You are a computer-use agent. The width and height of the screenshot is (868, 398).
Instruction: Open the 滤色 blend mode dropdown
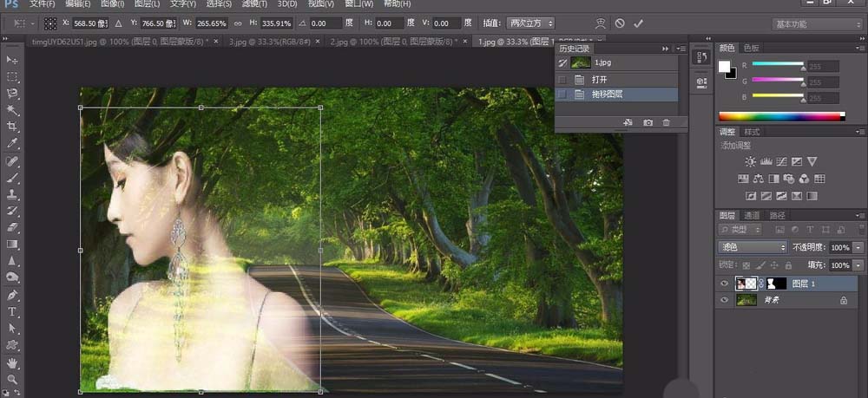click(x=753, y=247)
